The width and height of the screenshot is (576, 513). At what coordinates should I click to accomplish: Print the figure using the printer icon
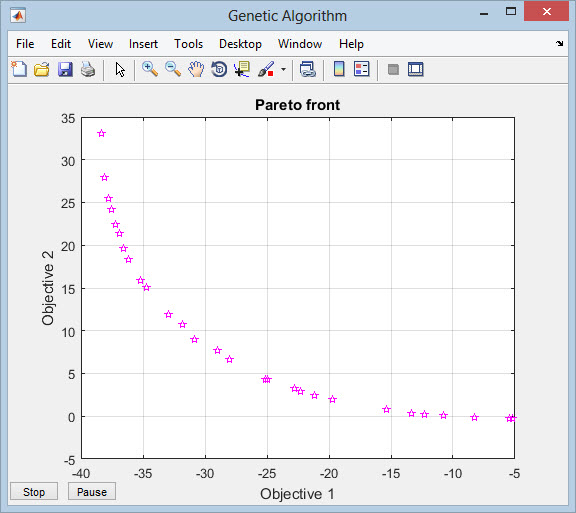click(88, 69)
